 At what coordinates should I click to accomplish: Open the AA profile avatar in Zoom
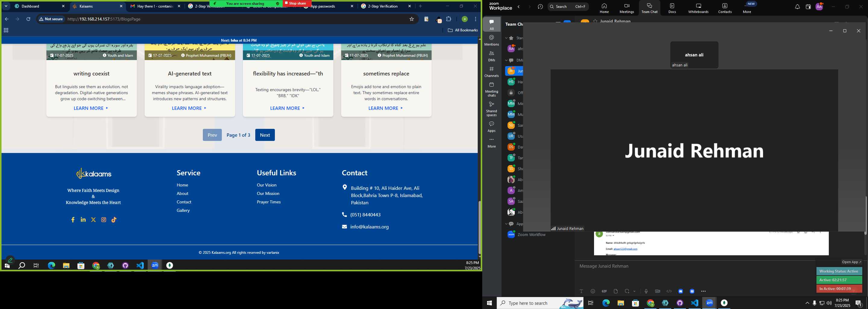(x=819, y=6)
